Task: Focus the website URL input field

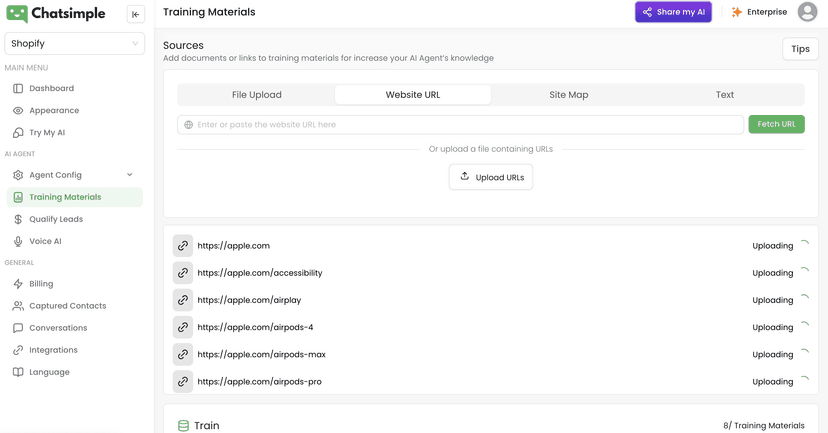Action: pos(460,125)
